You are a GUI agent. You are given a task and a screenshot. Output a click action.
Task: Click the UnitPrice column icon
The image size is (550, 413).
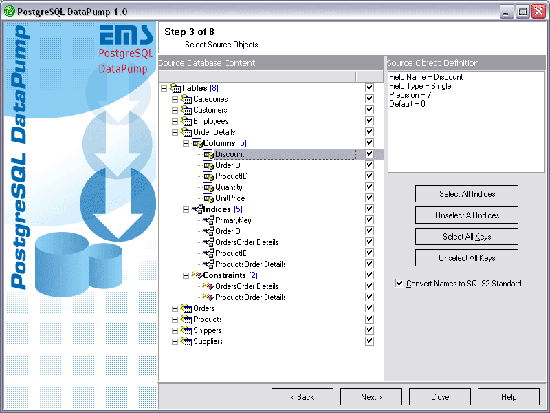coord(208,198)
